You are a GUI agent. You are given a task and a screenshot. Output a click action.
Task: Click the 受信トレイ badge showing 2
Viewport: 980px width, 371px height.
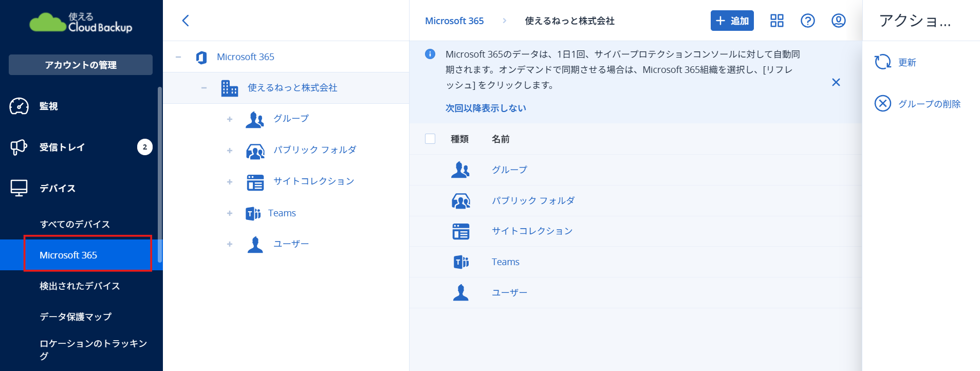(145, 147)
